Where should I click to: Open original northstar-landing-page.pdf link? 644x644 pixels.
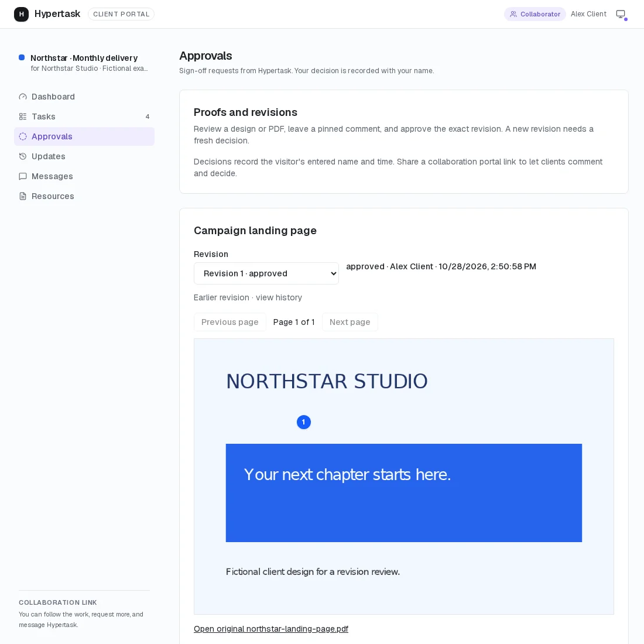click(270, 629)
